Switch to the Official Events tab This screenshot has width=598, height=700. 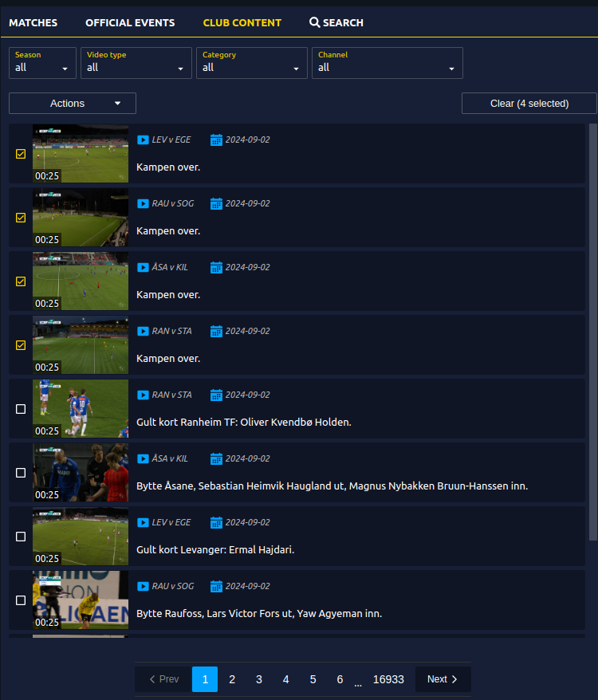pyautogui.click(x=130, y=23)
